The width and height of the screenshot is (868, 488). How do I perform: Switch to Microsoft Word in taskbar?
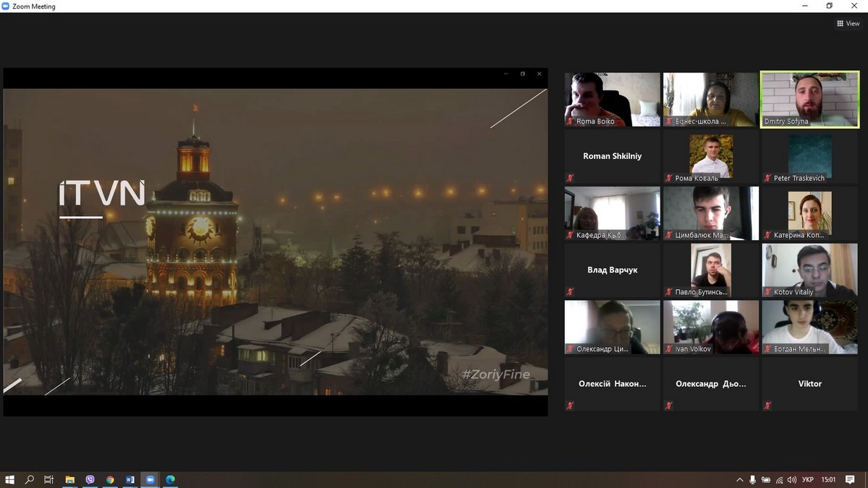coord(130,479)
